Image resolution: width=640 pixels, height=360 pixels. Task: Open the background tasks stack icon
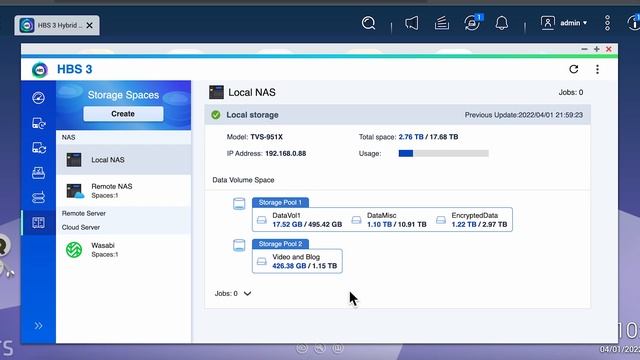(442, 23)
